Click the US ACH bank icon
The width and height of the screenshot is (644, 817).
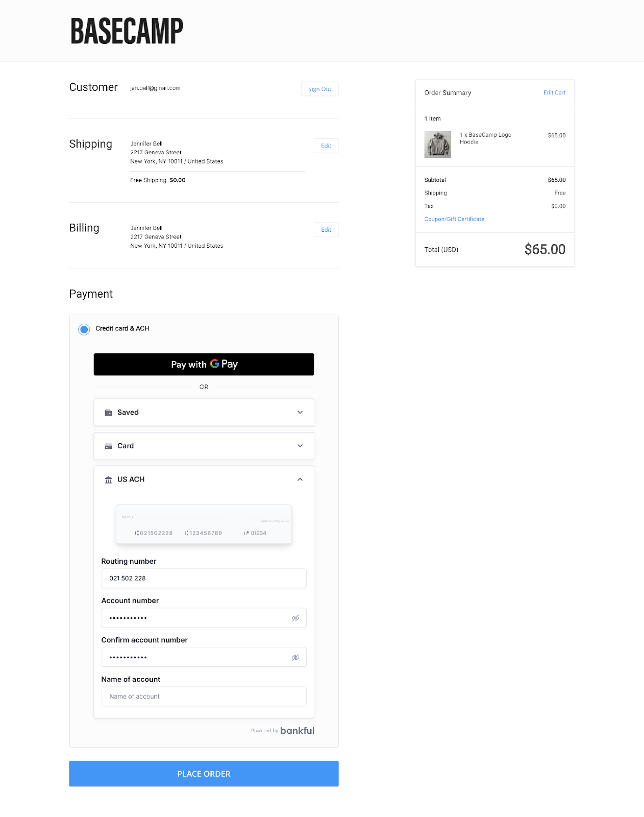coord(108,479)
